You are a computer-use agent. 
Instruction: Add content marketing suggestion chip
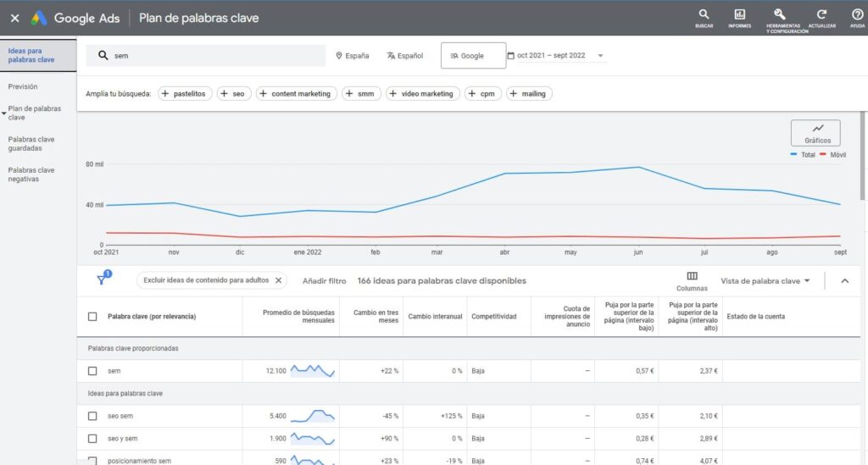point(296,94)
